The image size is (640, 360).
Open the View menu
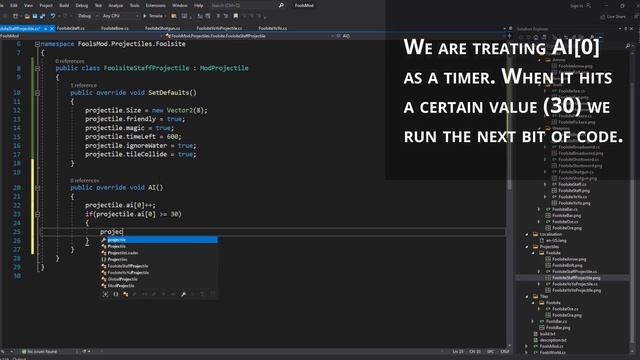click(x=29, y=5)
